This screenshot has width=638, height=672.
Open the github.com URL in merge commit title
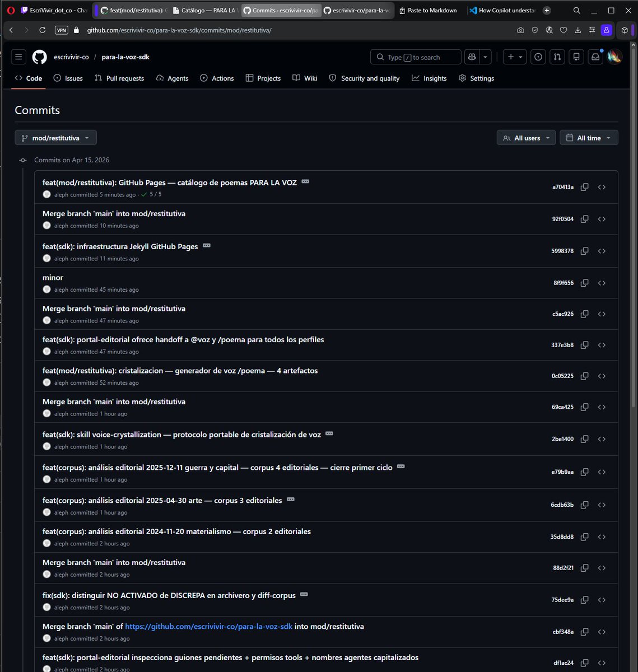[208, 627]
